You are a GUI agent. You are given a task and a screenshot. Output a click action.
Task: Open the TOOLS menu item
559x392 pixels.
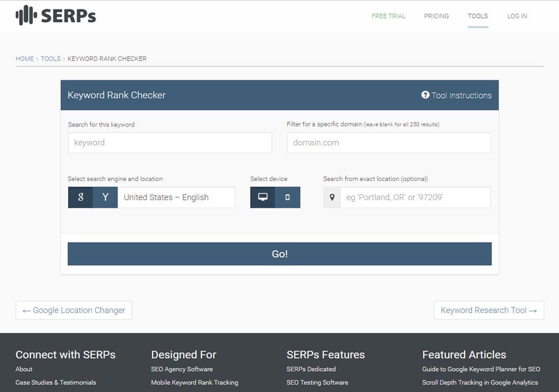pos(478,16)
